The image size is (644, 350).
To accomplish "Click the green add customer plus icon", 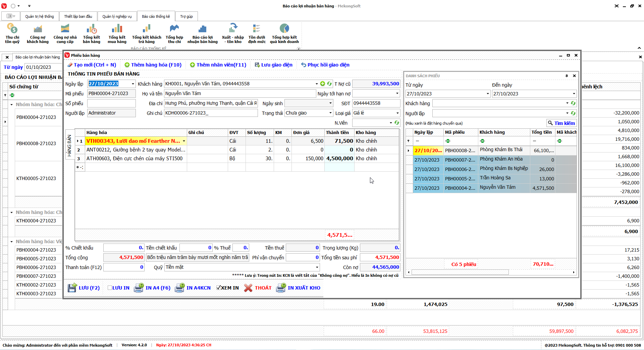I will pos(323,84).
